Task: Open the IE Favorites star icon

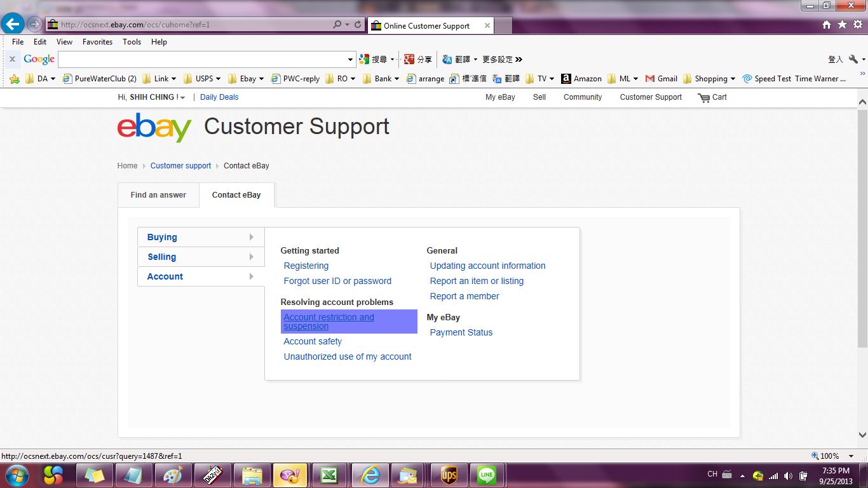Action: tap(842, 24)
